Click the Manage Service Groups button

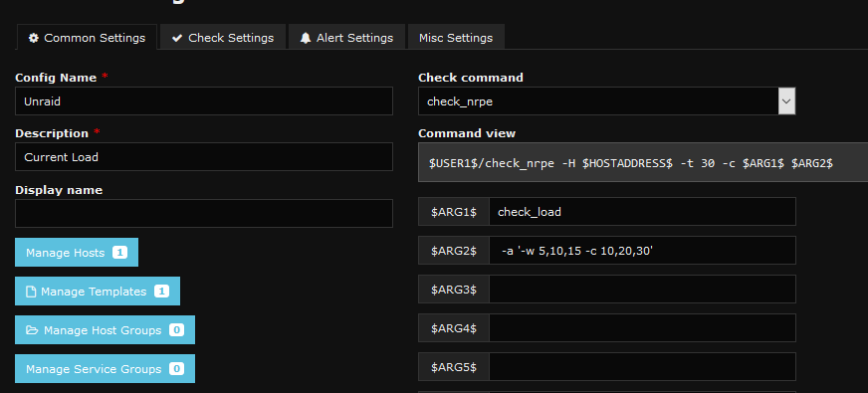[105, 369]
